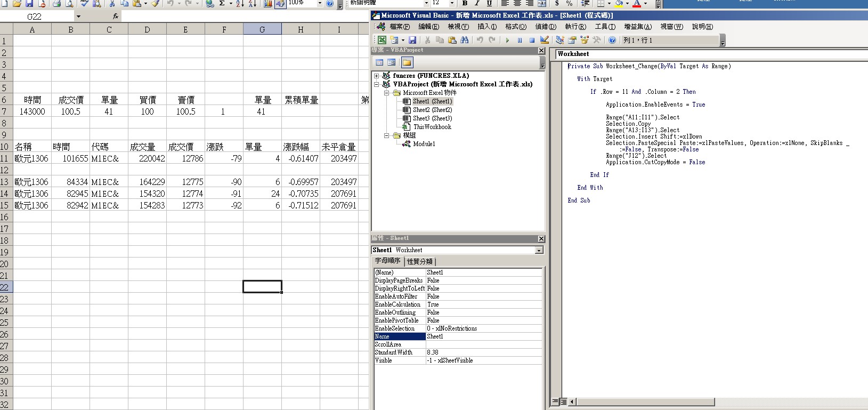Screen dimensions: 868x410
Task: Open the 100% zoom dropdown in Excel
Action: 320,3
